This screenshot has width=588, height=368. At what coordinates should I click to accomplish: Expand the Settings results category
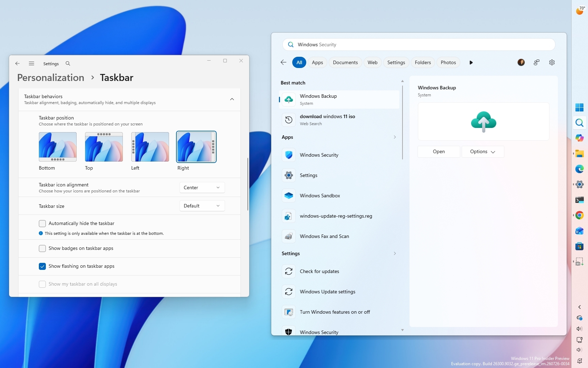(395, 253)
